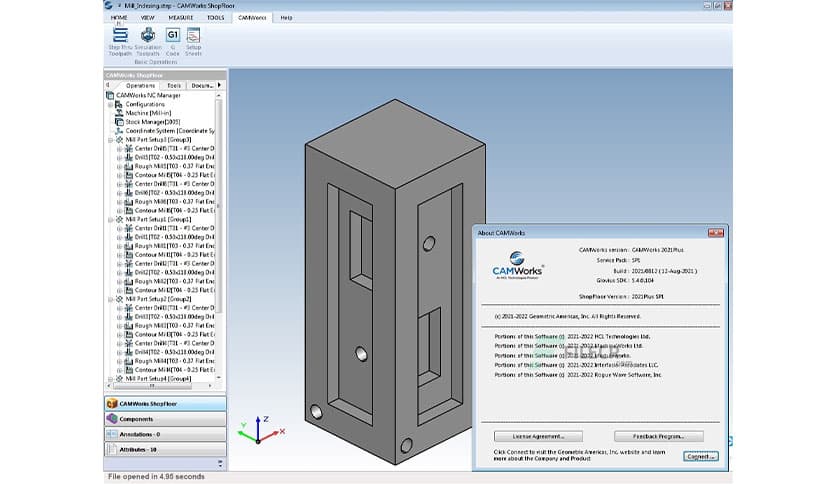Collapse the Mill Part Setup3 [Group3] node
This screenshot has height=484, width=836.
(x=109, y=140)
